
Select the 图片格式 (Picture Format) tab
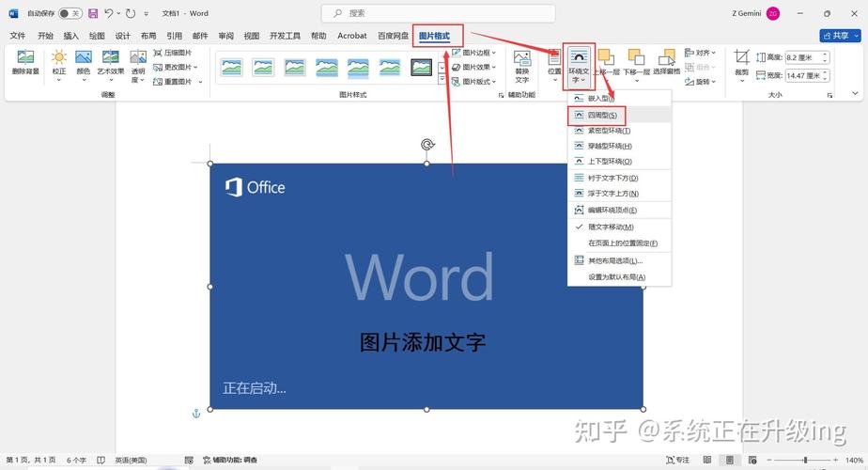coord(434,36)
